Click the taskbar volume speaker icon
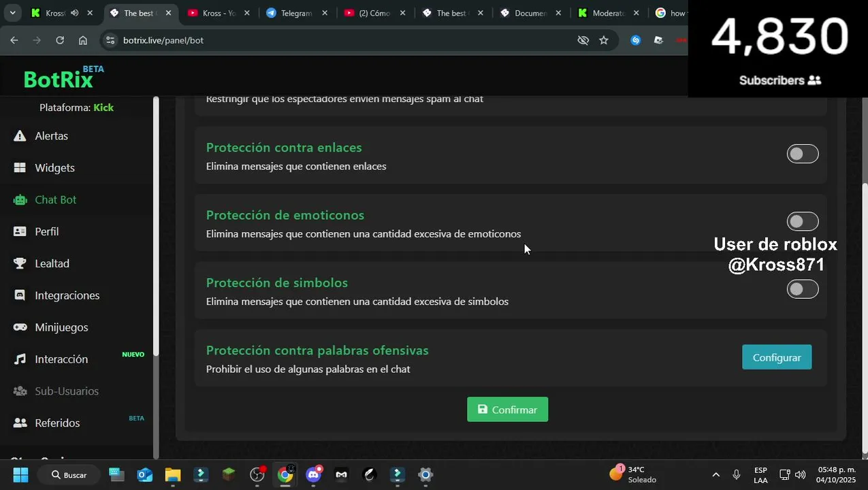 point(800,474)
